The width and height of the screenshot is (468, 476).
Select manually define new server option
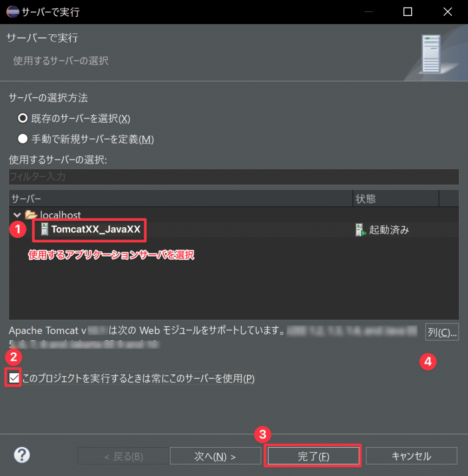tap(22, 139)
